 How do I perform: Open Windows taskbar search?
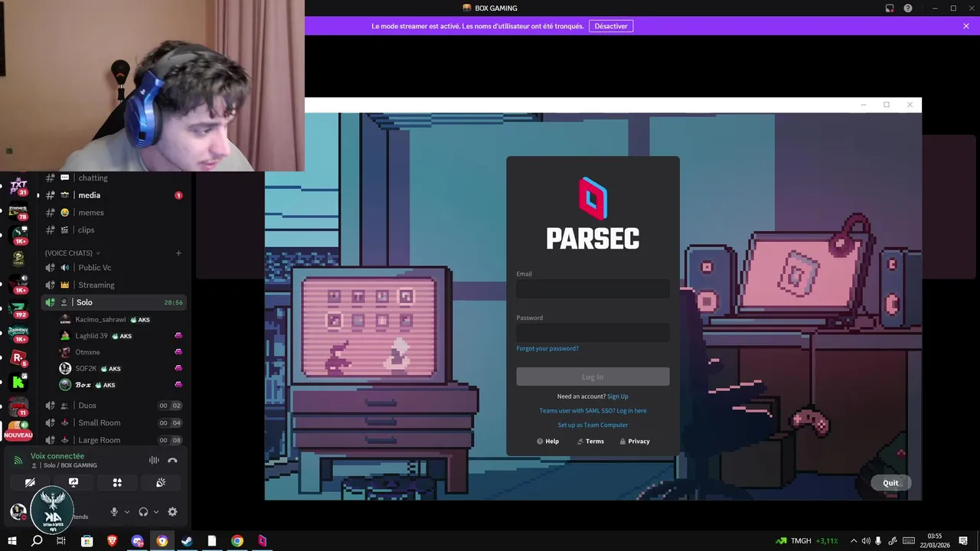point(37,541)
